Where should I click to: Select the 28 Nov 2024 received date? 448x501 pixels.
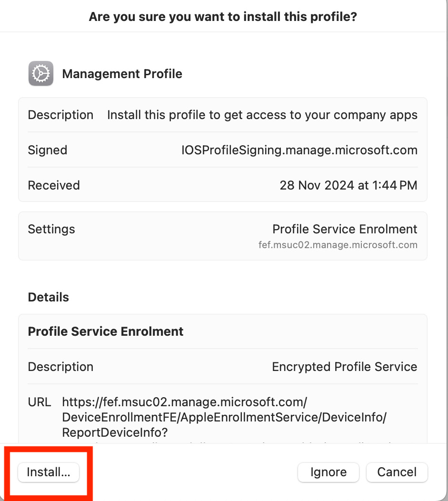[x=348, y=185]
